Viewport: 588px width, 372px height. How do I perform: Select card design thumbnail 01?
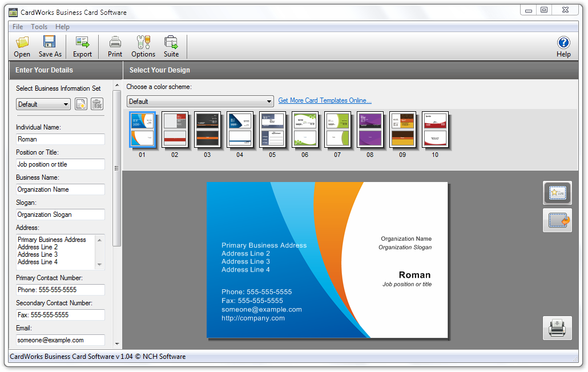pyautogui.click(x=142, y=130)
